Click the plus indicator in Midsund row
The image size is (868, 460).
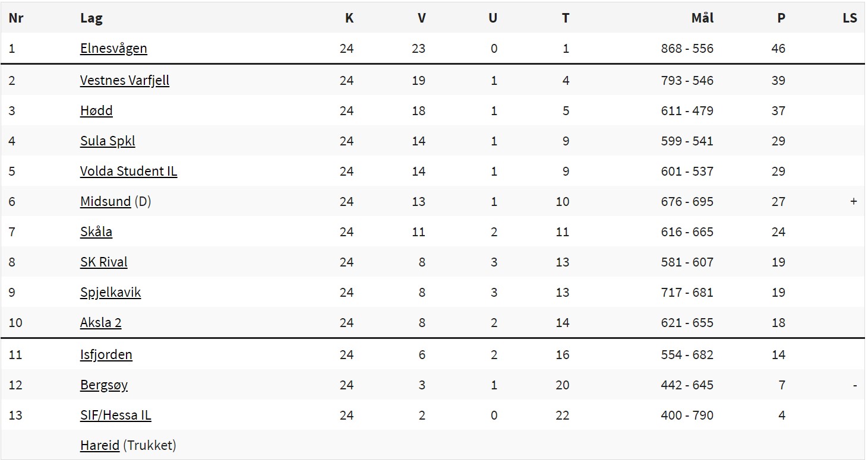click(853, 202)
